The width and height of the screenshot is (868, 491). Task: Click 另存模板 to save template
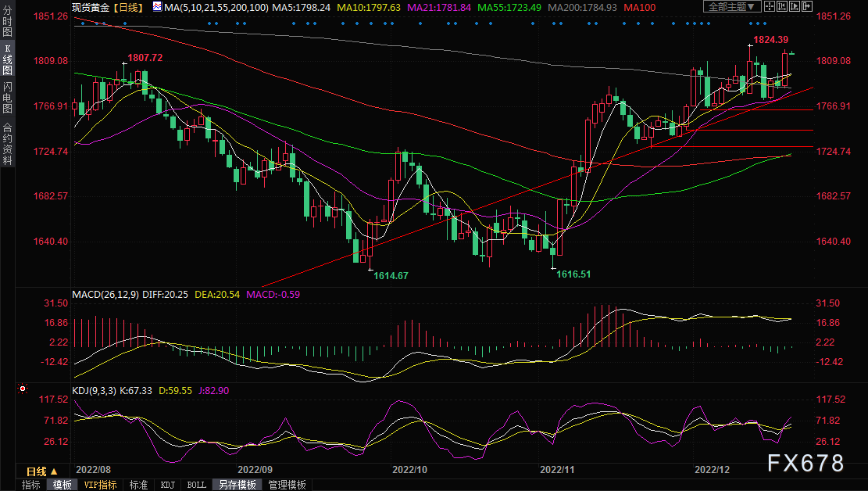coord(237,485)
